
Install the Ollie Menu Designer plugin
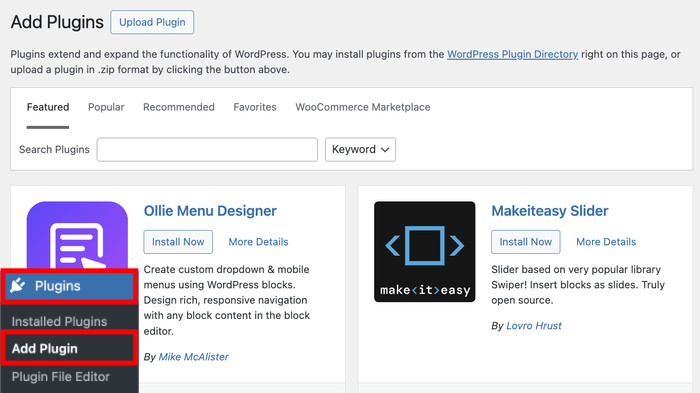[x=178, y=242]
